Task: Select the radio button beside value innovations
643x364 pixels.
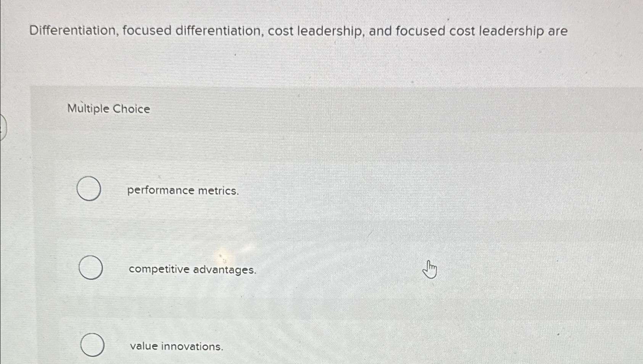Action: point(93,345)
